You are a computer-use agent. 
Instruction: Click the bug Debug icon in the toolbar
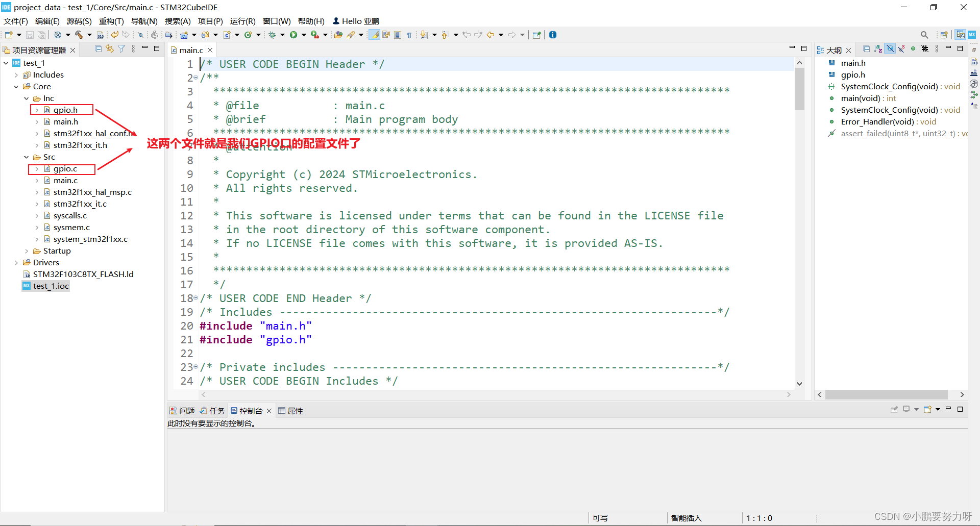pyautogui.click(x=273, y=35)
